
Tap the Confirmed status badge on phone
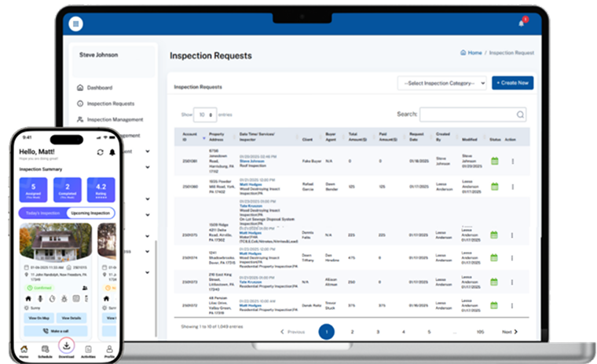pos(40,288)
